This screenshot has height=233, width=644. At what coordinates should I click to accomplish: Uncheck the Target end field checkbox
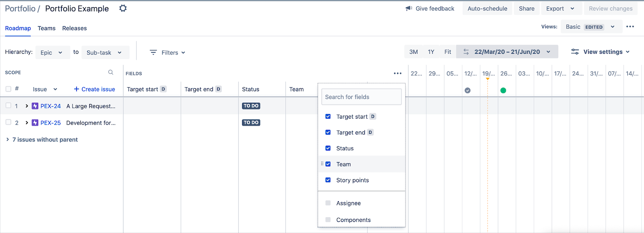(328, 132)
